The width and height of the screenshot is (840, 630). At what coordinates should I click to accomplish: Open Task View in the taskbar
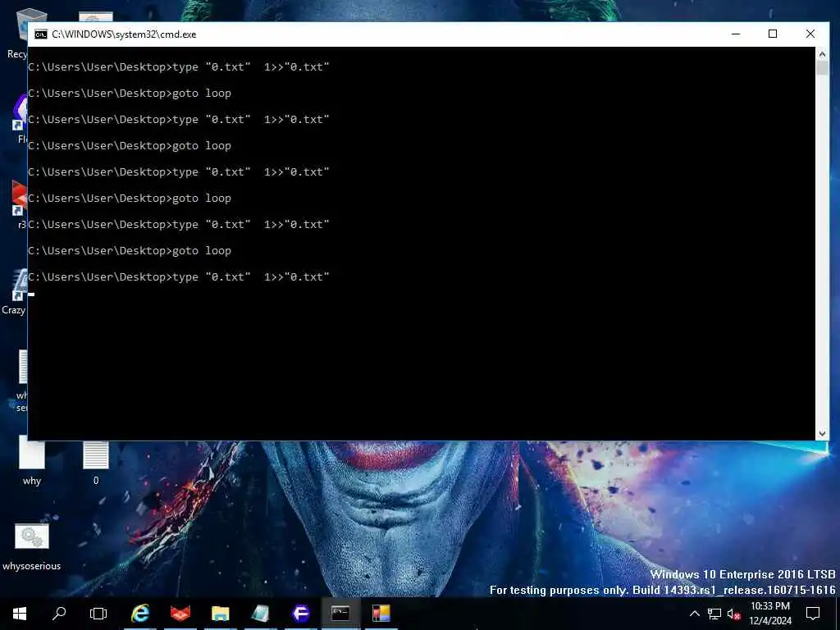tap(98, 614)
